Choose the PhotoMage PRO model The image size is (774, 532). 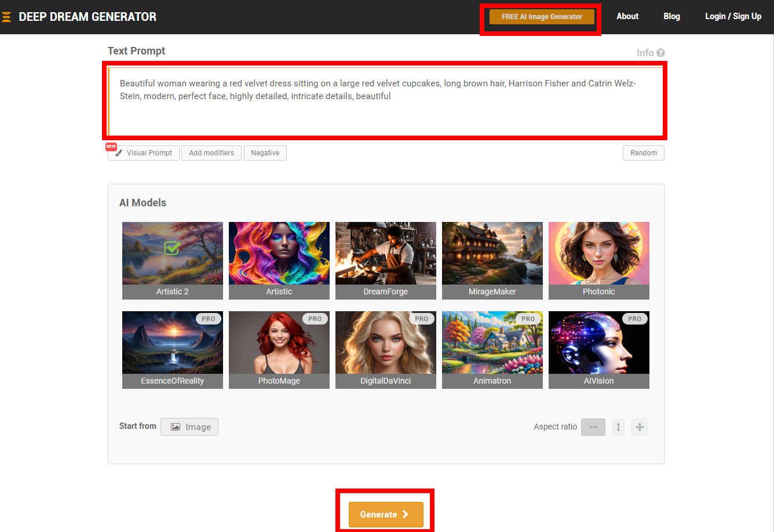(279, 349)
